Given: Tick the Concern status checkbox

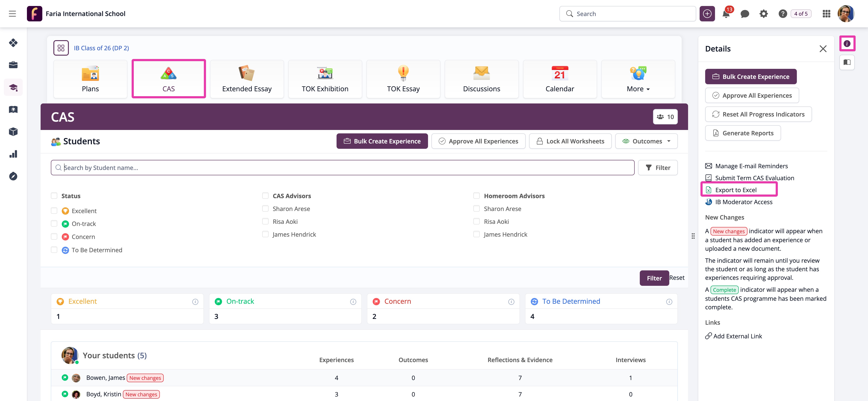Looking at the screenshot, I should coord(54,237).
